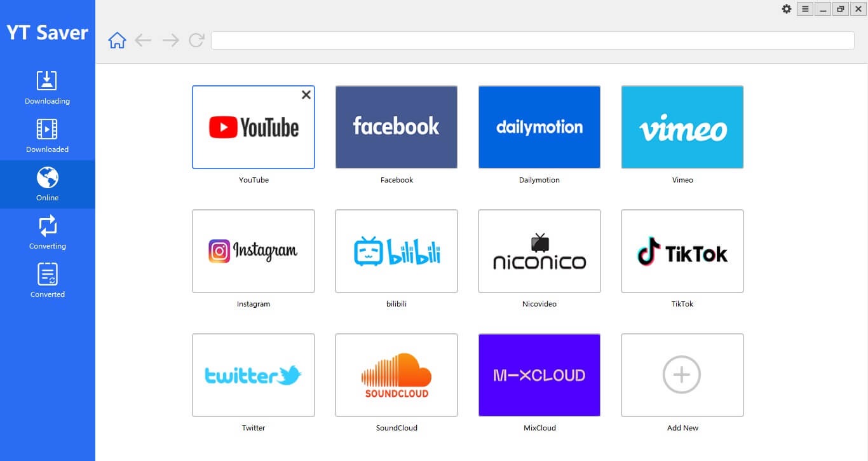Go to the Converting section
This screenshot has width=868, height=461.
(x=47, y=232)
